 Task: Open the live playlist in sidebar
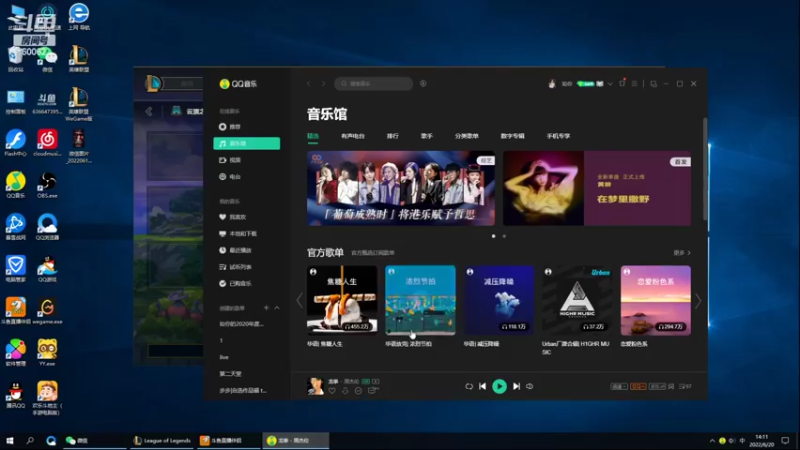coord(224,357)
